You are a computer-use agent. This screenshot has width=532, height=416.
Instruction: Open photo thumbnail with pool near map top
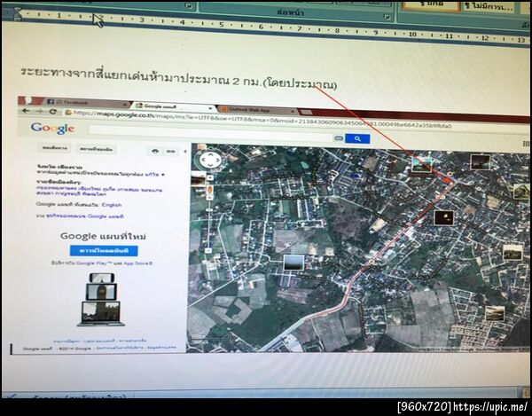(x=421, y=164)
